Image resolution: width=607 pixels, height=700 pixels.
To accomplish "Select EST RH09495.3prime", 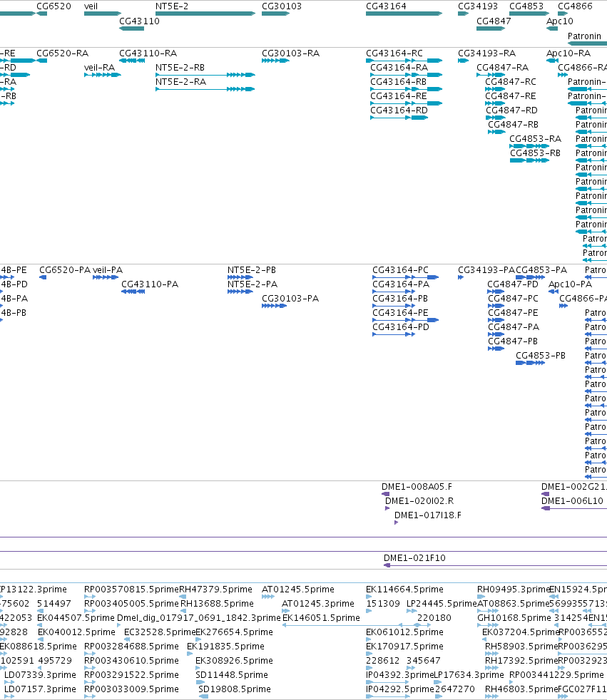I will 513,590.
